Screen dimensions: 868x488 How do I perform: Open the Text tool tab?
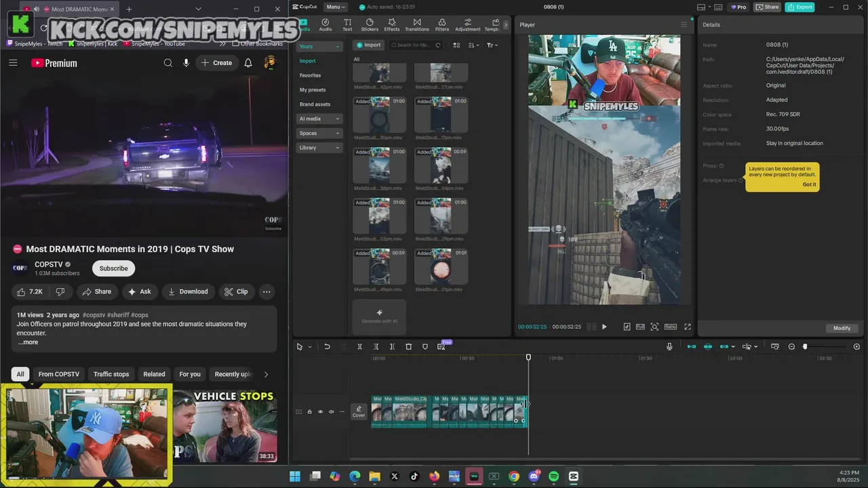[347, 25]
